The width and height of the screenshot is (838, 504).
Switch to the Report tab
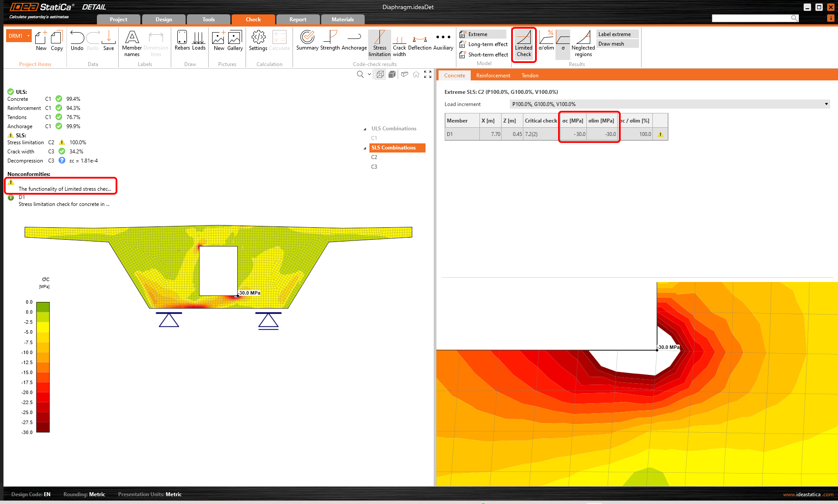tap(298, 20)
